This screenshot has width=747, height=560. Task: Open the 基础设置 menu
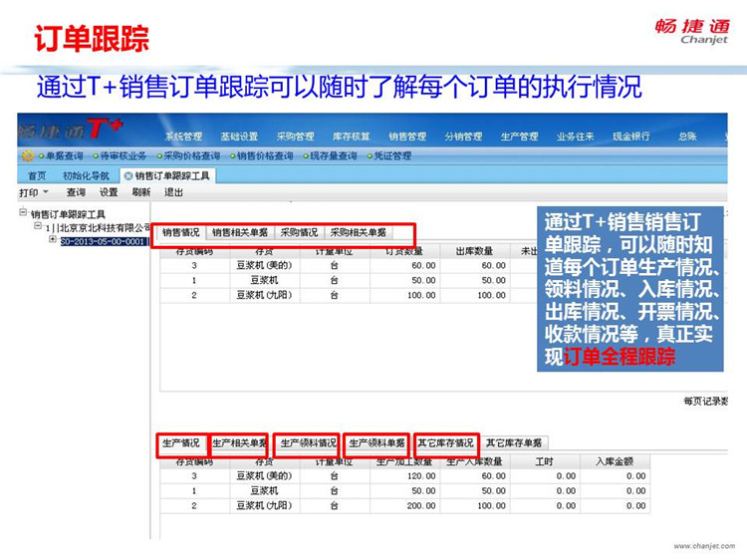click(x=239, y=137)
